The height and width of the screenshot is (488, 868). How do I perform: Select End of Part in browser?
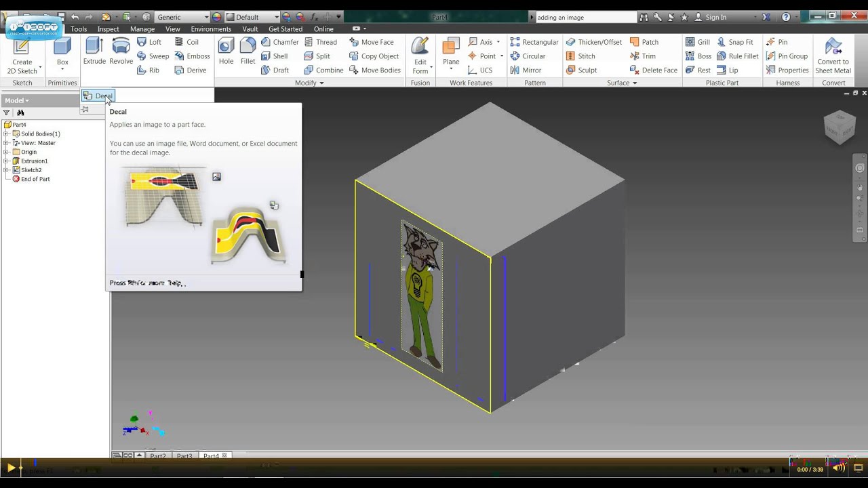[x=31, y=179]
